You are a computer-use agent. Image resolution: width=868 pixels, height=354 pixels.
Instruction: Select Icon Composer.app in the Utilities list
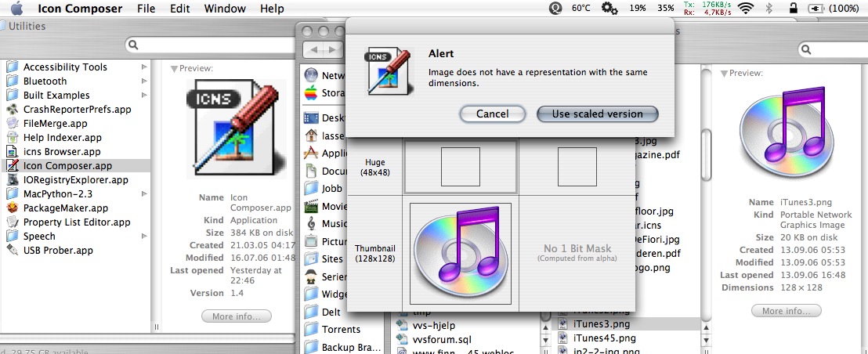[74, 165]
